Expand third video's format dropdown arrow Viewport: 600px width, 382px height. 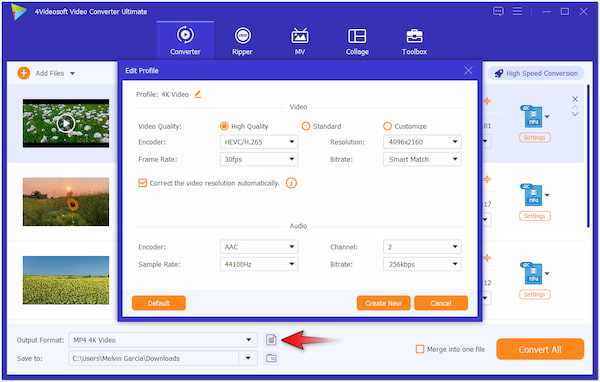[x=547, y=273]
